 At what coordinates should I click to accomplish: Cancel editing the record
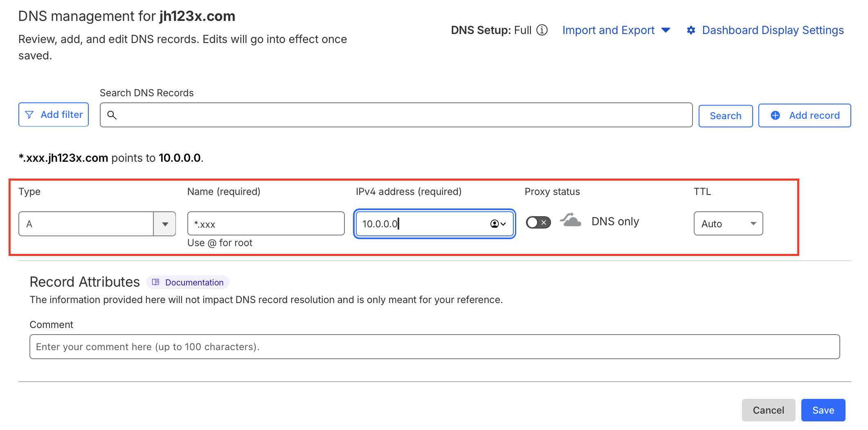(769, 410)
